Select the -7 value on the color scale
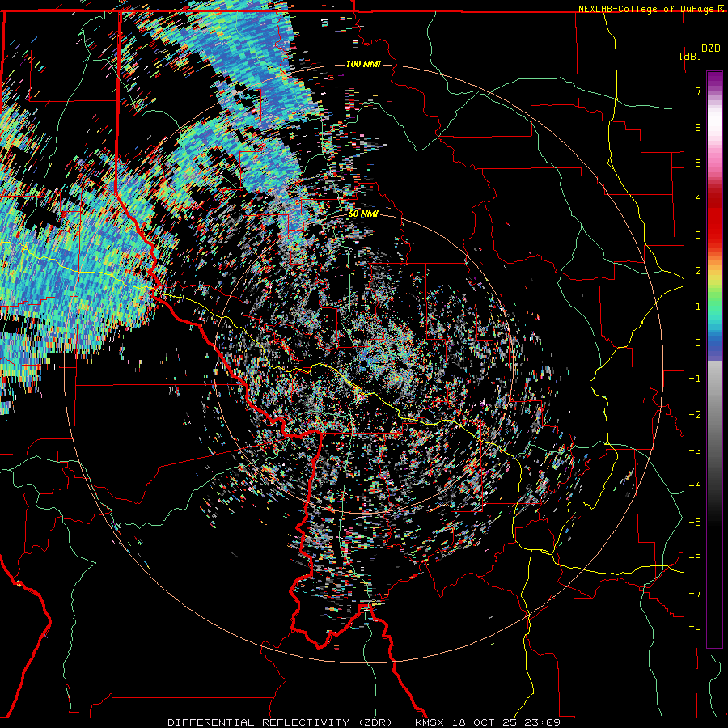The image size is (728, 728). [695, 594]
